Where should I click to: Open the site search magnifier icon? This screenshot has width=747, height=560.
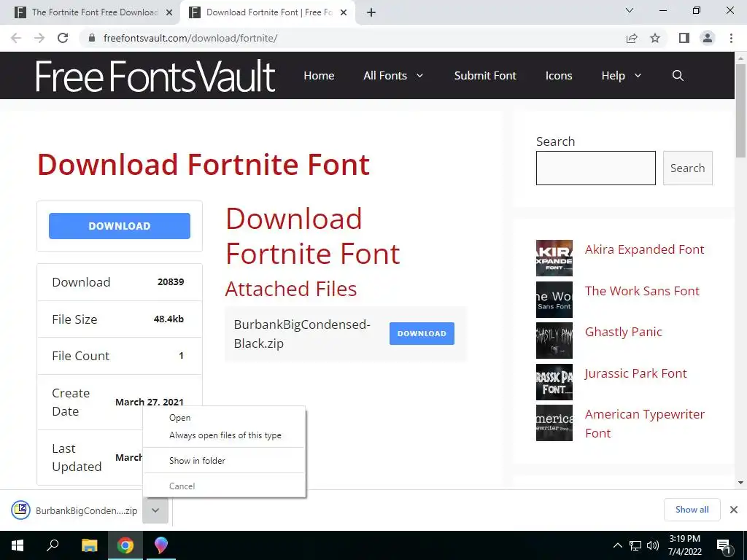[678, 75]
